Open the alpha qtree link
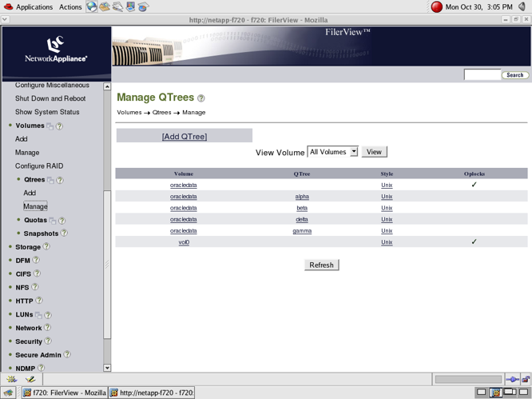The height and width of the screenshot is (399, 532). (x=302, y=197)
